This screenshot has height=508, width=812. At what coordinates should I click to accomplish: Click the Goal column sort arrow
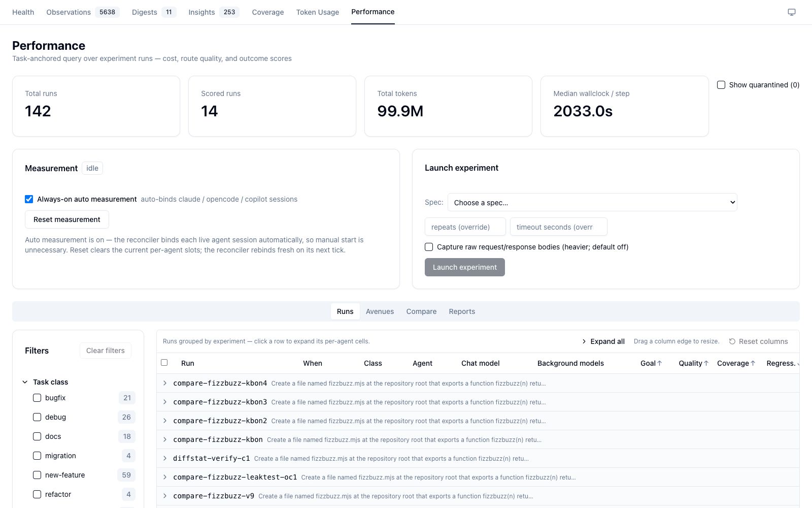(x=660, y=363)
